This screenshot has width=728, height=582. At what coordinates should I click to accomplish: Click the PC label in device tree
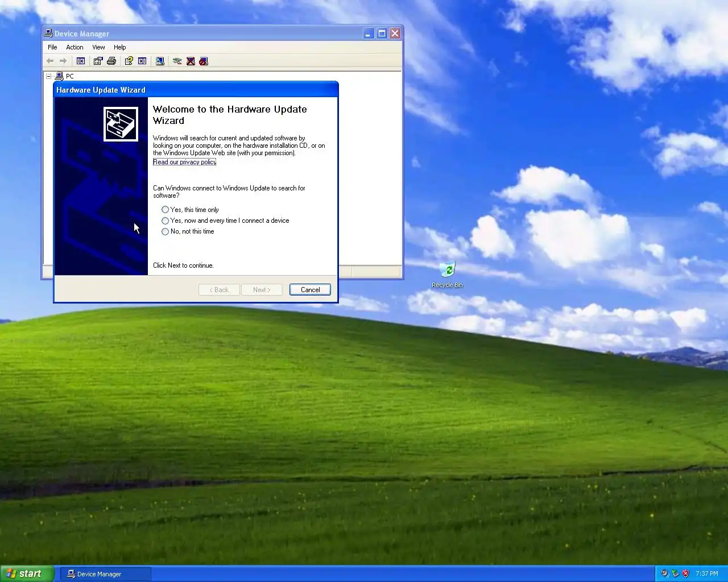coord(70,76)
